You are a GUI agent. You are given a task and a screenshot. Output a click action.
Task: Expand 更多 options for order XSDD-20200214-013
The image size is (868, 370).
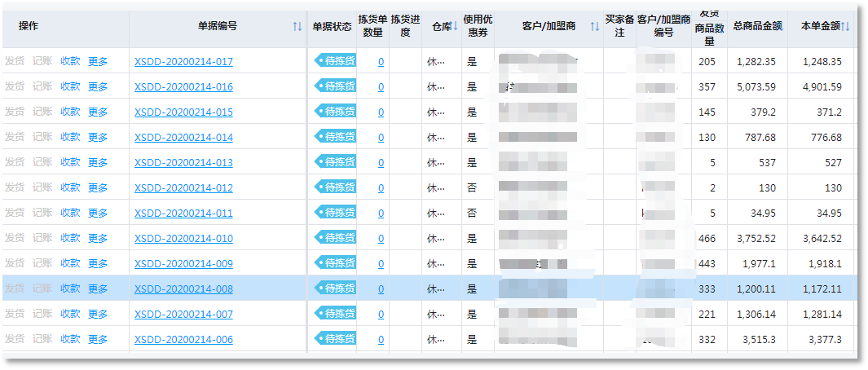tap(98, 162)
